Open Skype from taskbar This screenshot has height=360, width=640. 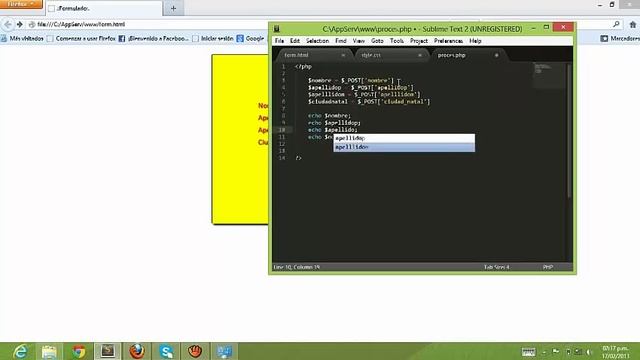pyautogui.click(x=167, y=351)
